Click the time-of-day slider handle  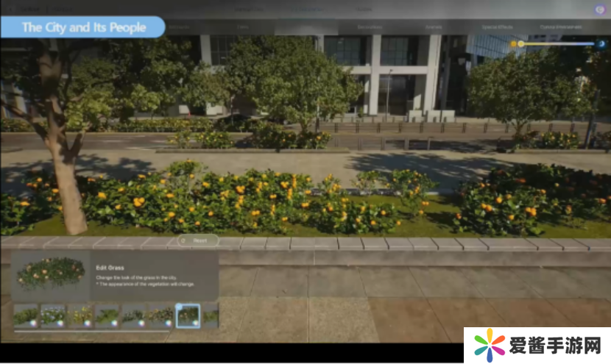pyautogui.click(x=521, y=44)
